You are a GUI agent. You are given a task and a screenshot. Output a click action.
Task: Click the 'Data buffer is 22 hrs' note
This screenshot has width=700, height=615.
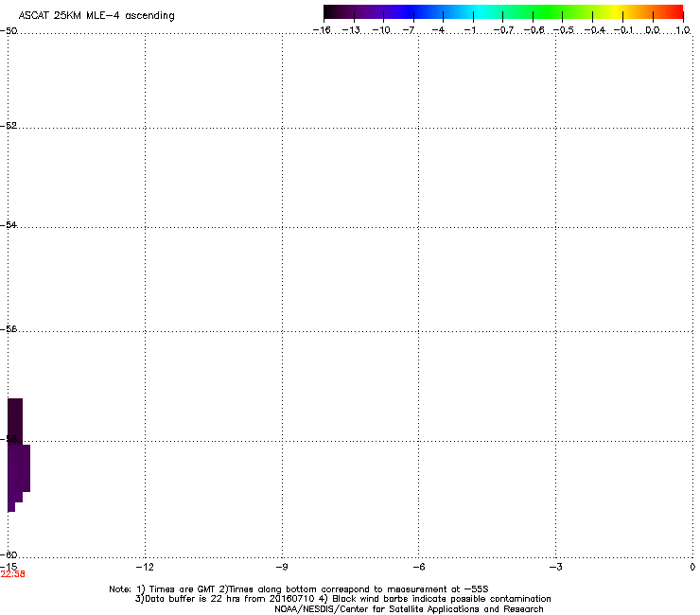pyautogui.click(x=342, y=599)
